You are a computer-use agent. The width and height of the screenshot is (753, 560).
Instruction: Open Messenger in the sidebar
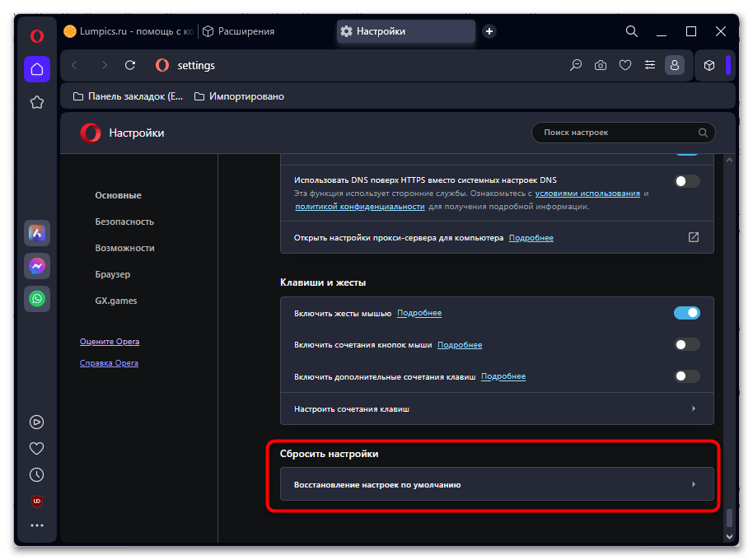(37, 266)
